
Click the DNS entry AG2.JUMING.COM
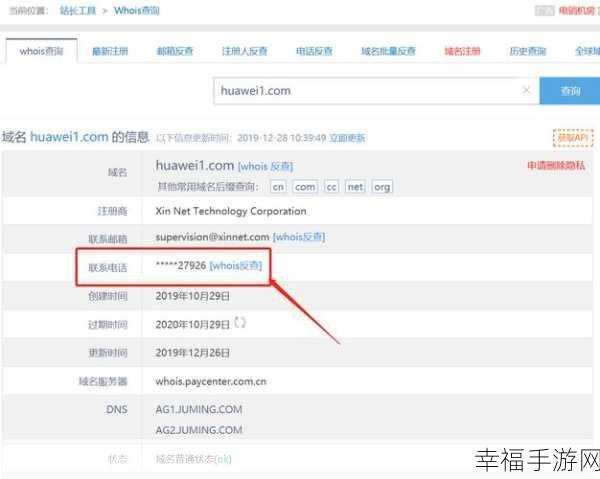[x=199, y=430]
